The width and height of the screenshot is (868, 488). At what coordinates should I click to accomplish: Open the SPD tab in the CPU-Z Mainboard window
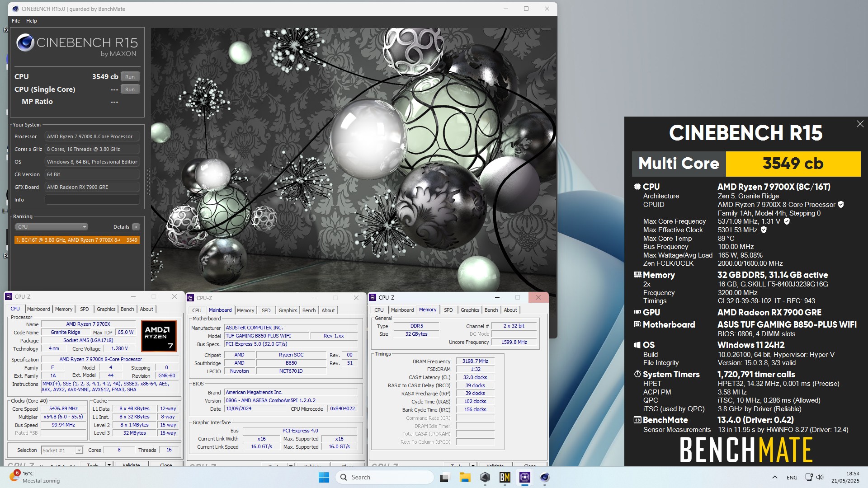(266, 310)
